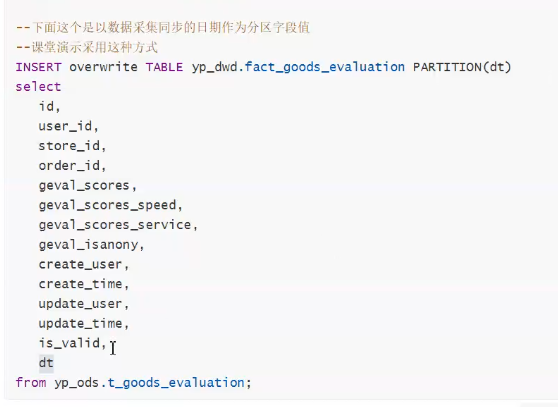Click the INSERT keyword in the SQL

38,67
